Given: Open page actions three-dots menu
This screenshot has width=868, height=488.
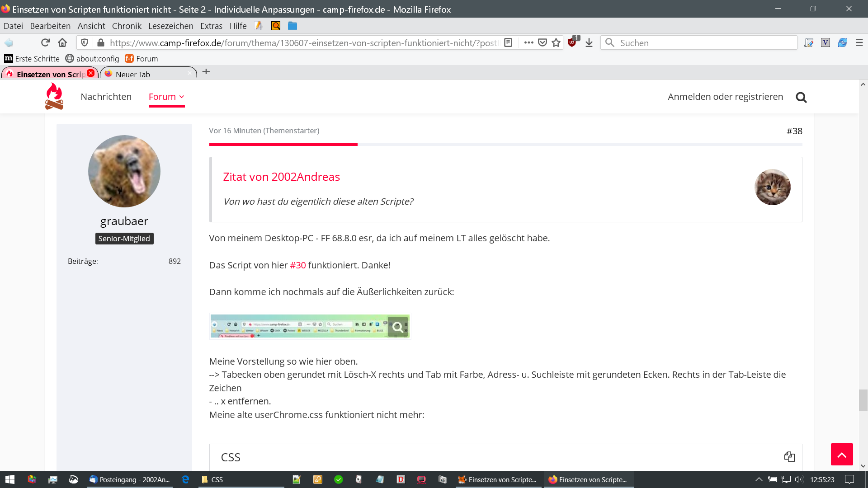Looking at the screenshot, I should pos(528,42).
